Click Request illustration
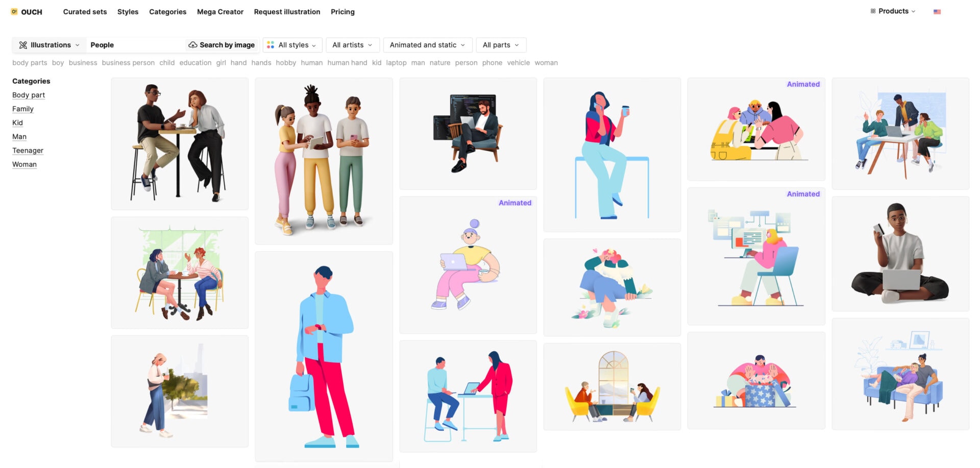 coord(287,12)
